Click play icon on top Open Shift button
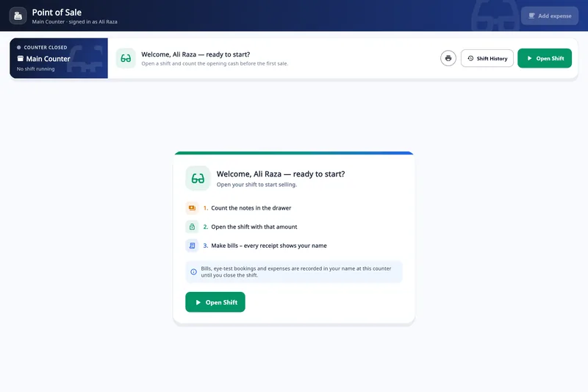 point(529,58)
